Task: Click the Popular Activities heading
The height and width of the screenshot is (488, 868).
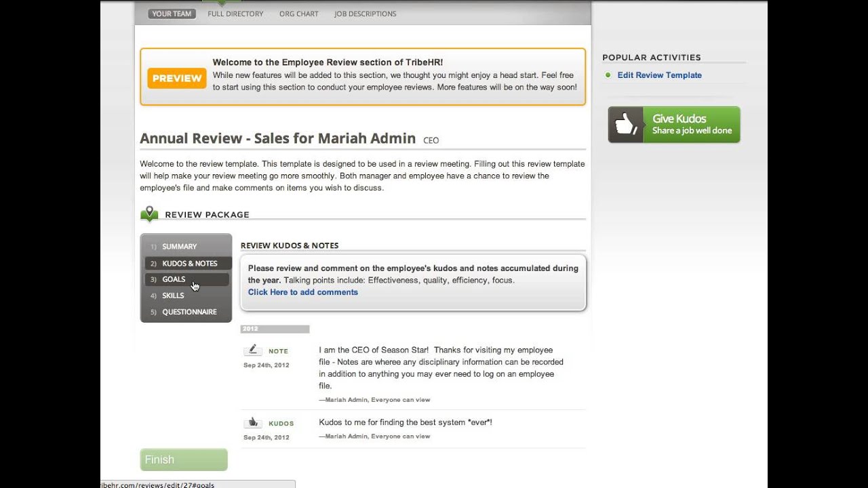Action: (652, 58)
